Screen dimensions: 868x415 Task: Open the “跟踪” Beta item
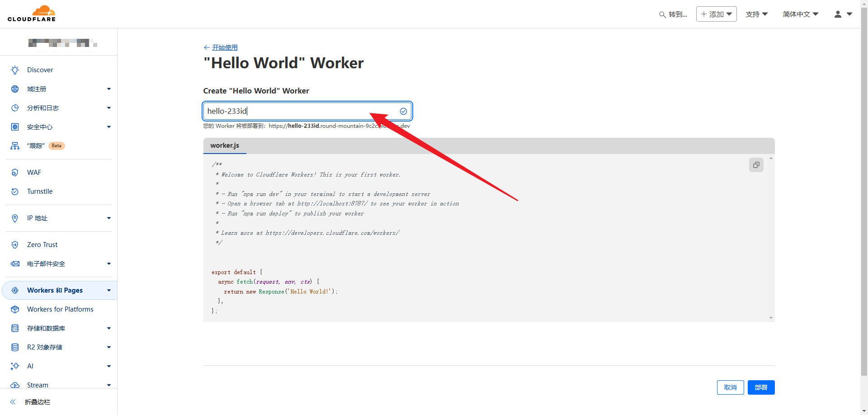(x=46, y=146)
